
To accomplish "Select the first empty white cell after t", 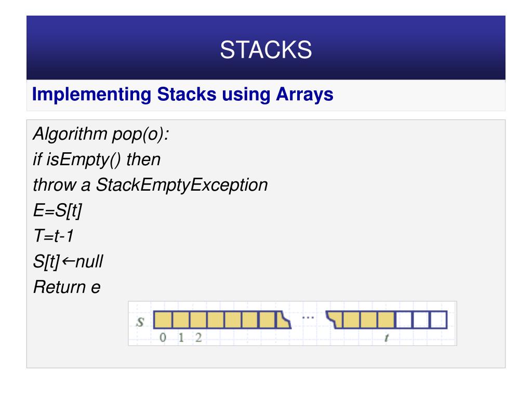I will click(404, 320).
